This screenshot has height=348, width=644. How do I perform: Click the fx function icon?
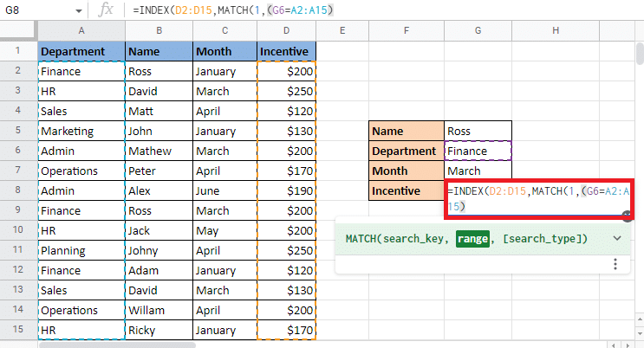click(107, 10)
